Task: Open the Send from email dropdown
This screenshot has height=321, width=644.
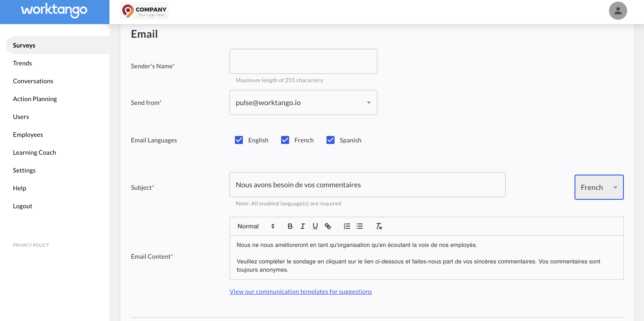Action: pyautogui.click(x=303, y=102)
